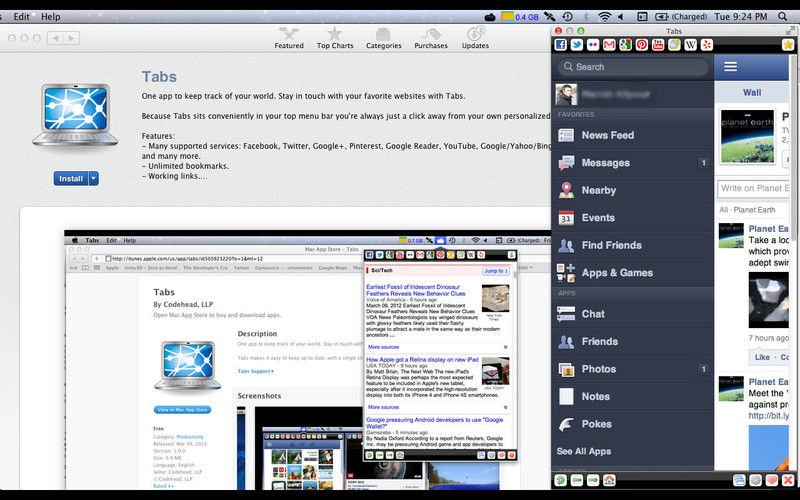Open the gear settings icon in Tabs
Viewport: 800px width, 500px height.
(x=756, y=480)
